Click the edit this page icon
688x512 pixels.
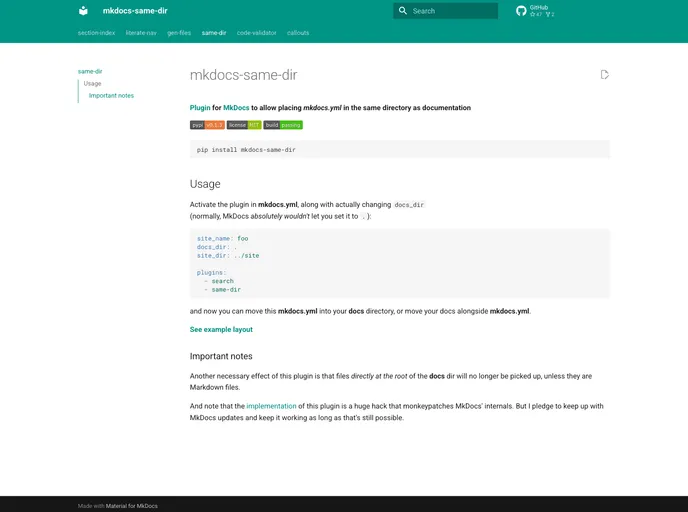(x=604, y=75)
